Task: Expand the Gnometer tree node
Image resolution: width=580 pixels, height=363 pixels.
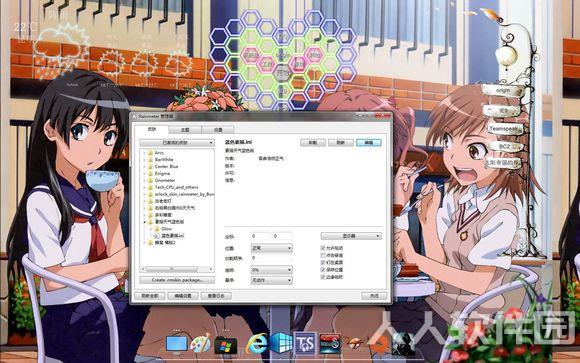Action: point(144,180)
